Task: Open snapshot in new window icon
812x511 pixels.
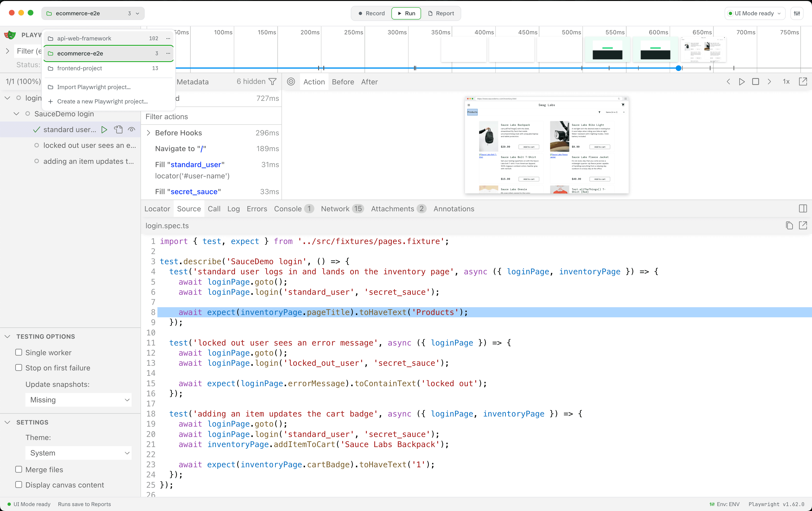Action: coord(803,82)
